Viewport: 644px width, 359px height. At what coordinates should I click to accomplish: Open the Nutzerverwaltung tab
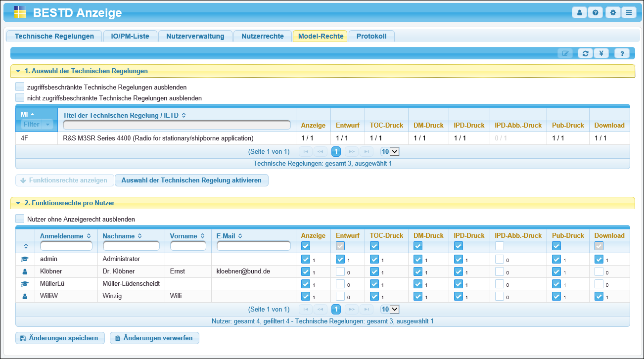coord(195,36)
